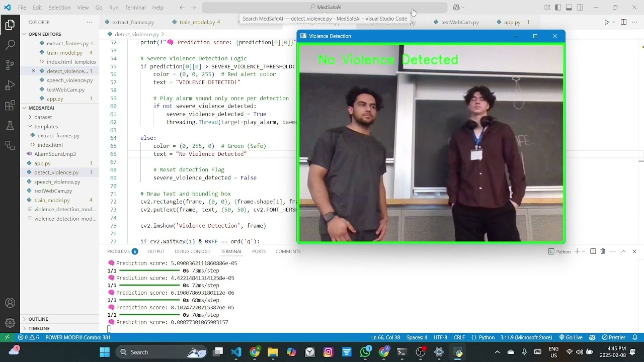Run the Python file with play button
Viewport: 644px width, 362px height.
pos(607,22)
